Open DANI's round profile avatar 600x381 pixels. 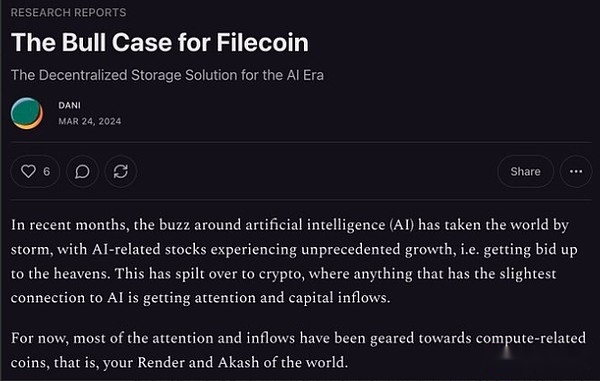pyautogui.click(x=27, y=113)
